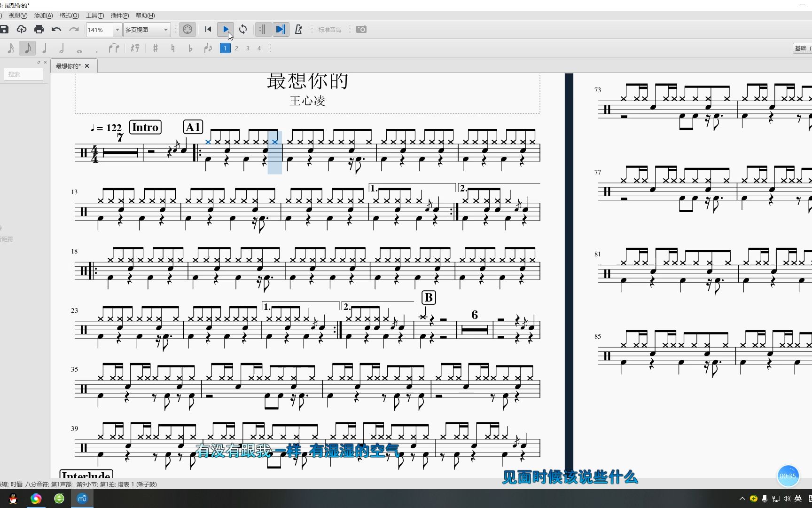Insert a rest
812x508 pixels.
(135, 48)
